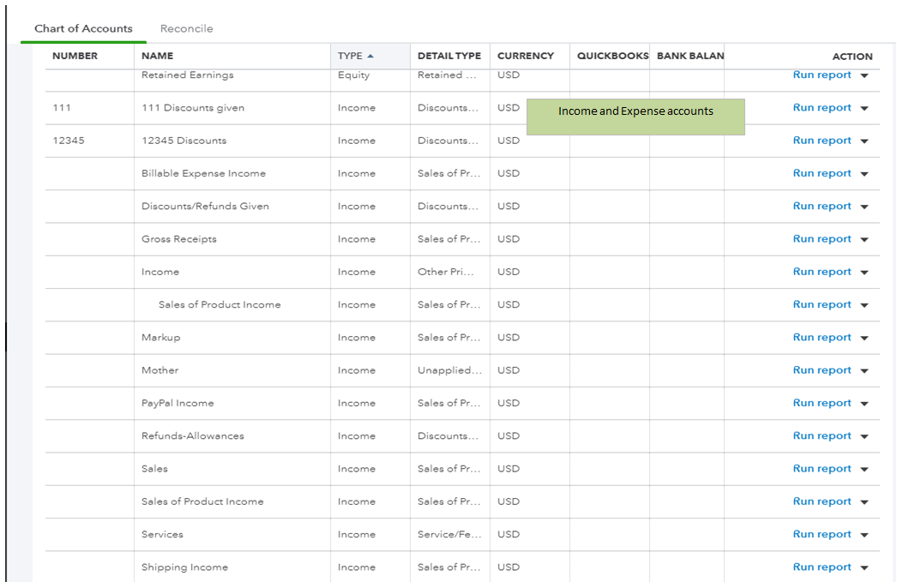Open the Chart of Accounts tab
897x588 pixels.
coord(82,27)
